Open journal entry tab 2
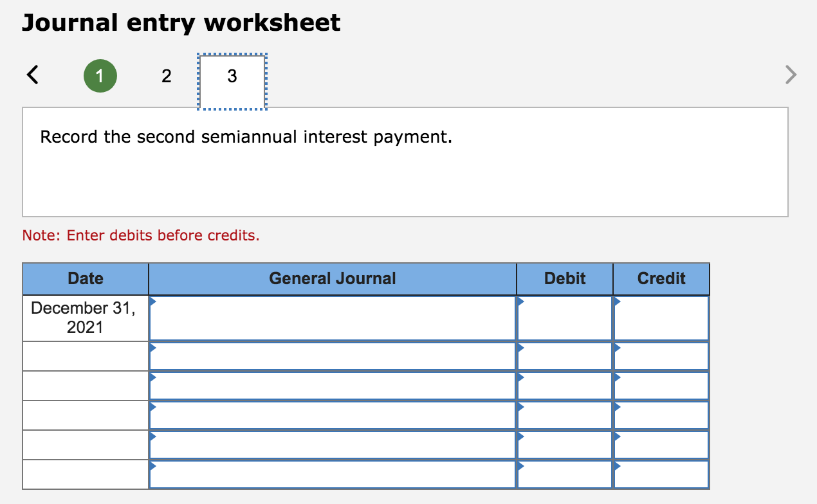The image size is (817, 504). [166, 76]
